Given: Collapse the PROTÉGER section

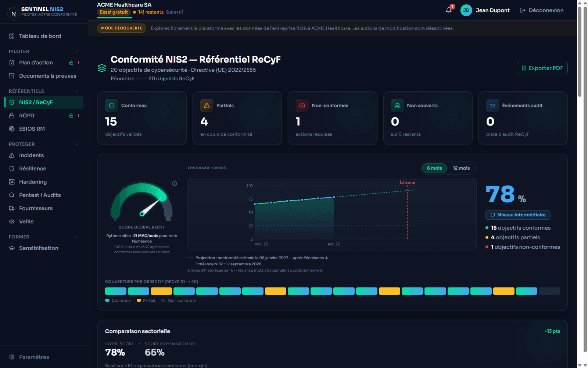Looking at the screenshot, I should point(77,144).
